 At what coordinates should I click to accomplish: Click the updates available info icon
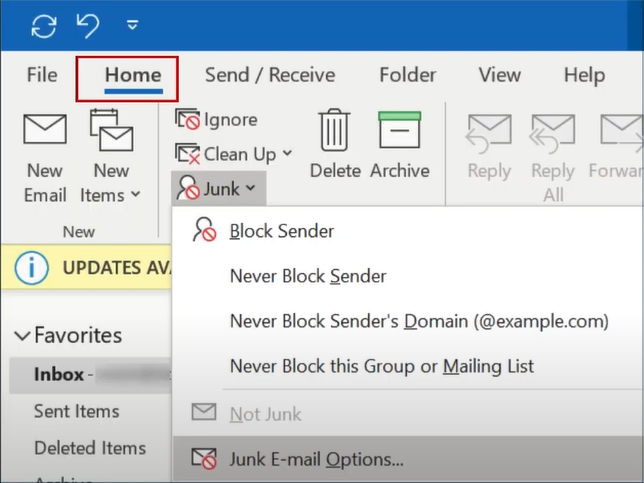(x=31, y=268)
